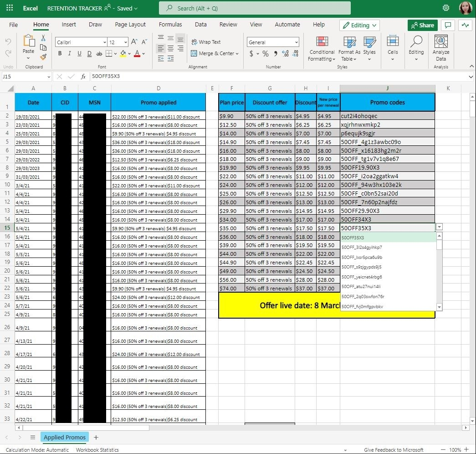
Task: Toggle Underline formatting
Action: pos(79,53)
